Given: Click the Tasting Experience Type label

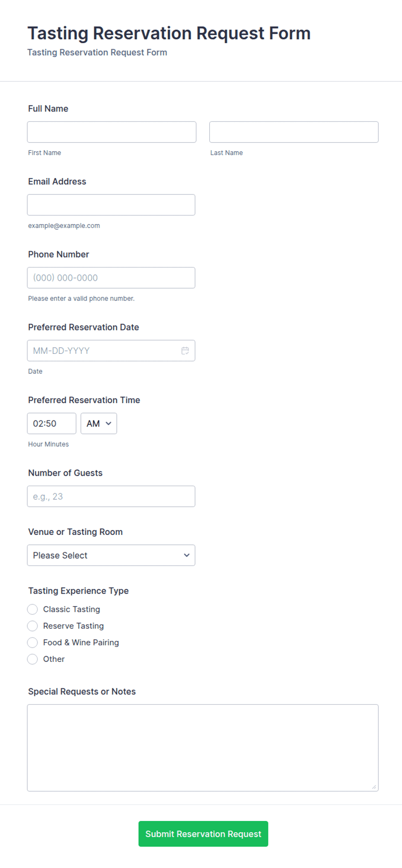Looking at the screenshot, I should pos(78,591).
